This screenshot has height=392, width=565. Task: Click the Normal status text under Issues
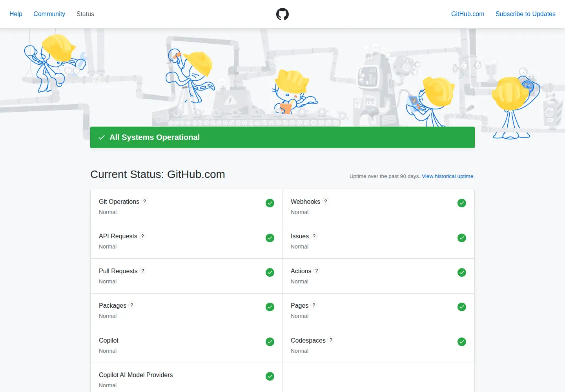(299, 247)
